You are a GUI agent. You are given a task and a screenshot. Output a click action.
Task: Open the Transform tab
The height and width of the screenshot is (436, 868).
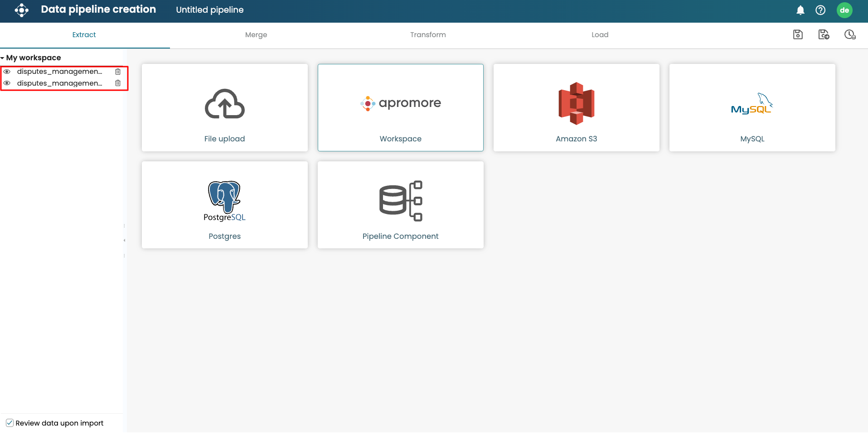point(427,35)
